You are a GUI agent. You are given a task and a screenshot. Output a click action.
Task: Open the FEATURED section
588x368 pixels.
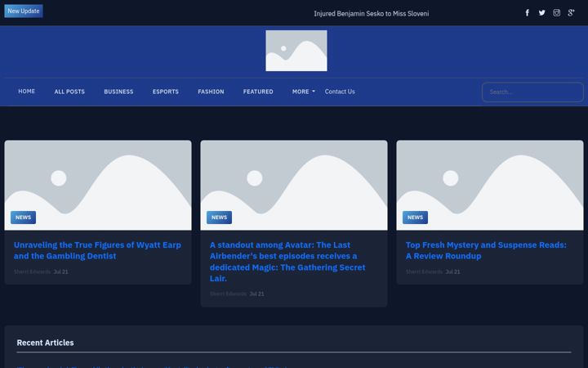(258, 92)
